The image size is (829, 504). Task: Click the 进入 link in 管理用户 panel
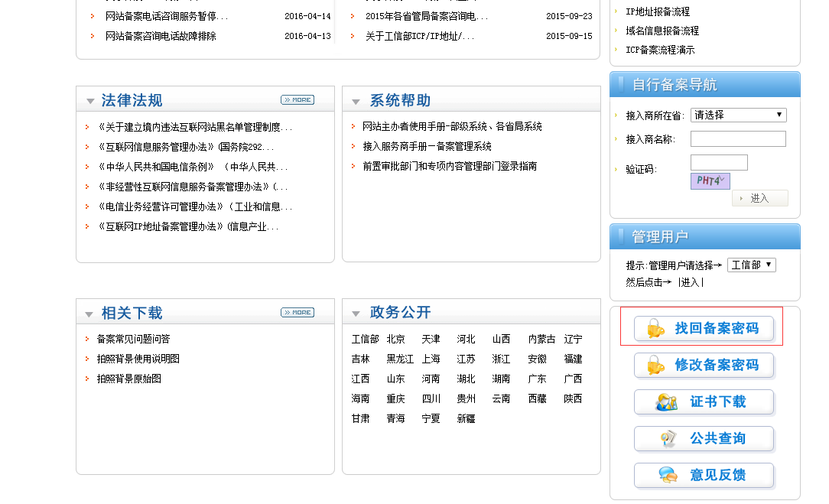pyautogui.click(x=691, y=282)
